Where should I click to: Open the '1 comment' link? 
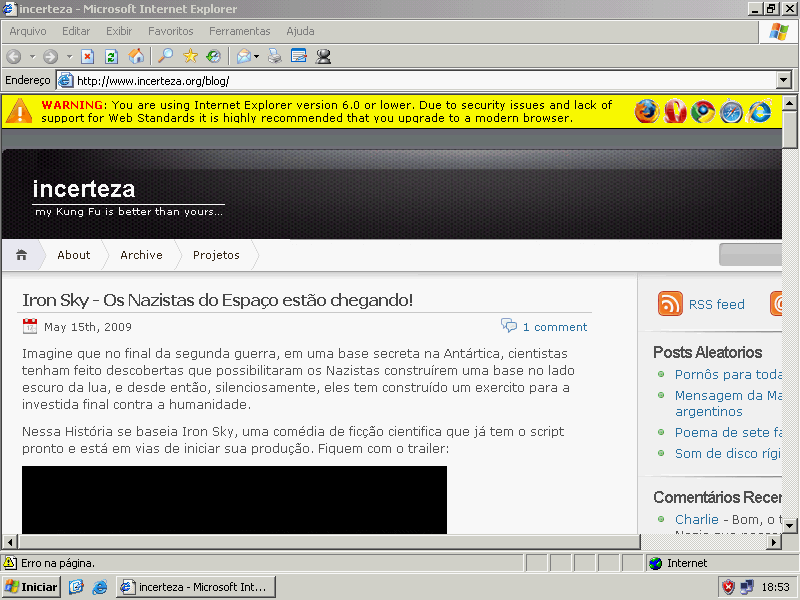554,327
